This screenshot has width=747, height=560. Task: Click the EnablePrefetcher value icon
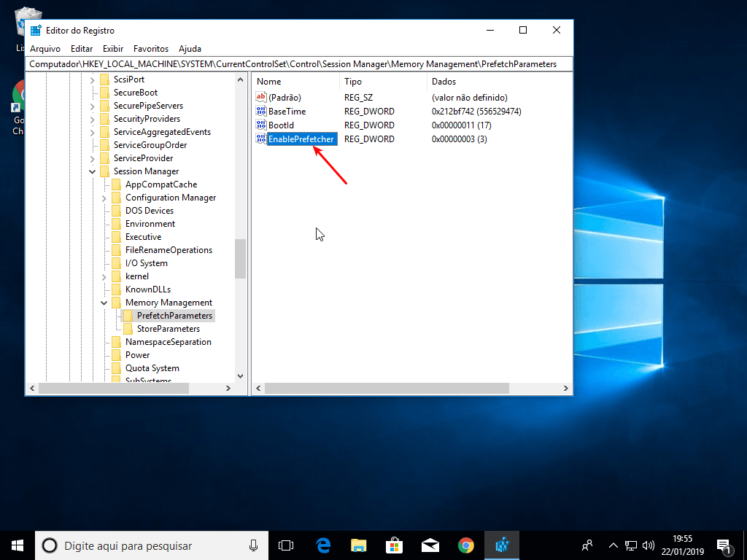(x=261, y=139)
